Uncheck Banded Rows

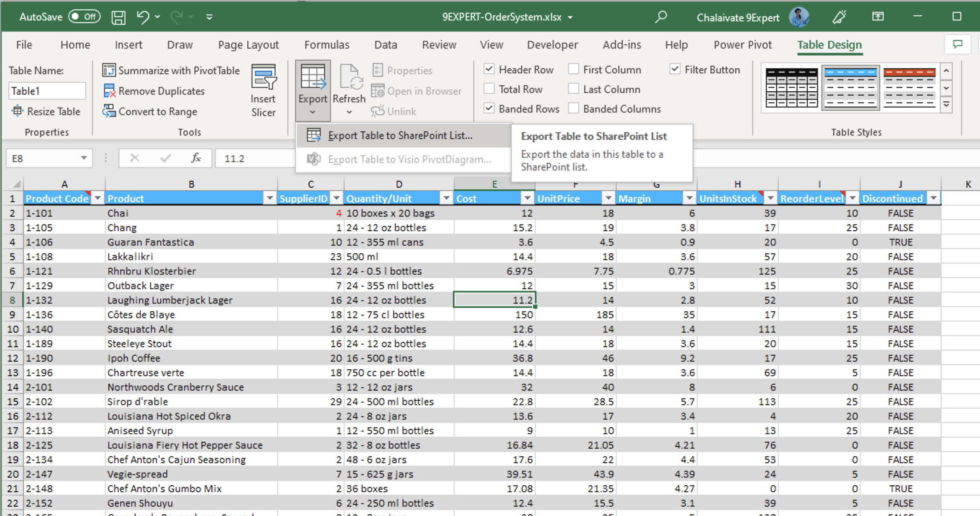click(x=489, y=108)
